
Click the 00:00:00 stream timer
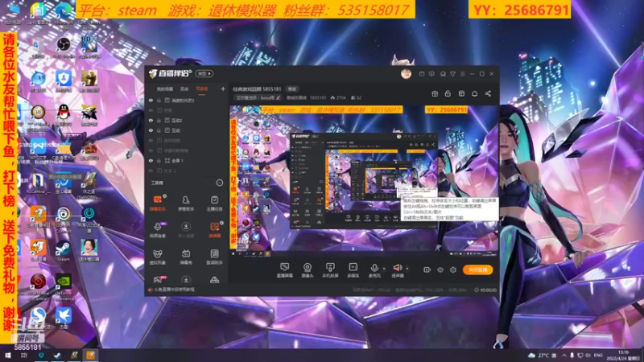(488, 290)
